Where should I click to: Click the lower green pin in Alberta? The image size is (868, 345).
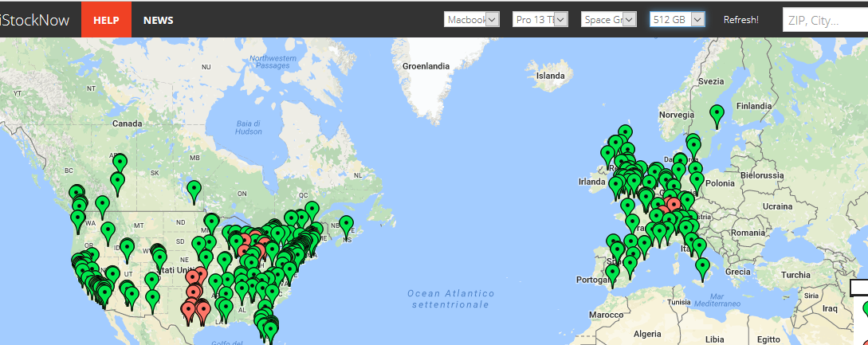[x=117, y=184]
